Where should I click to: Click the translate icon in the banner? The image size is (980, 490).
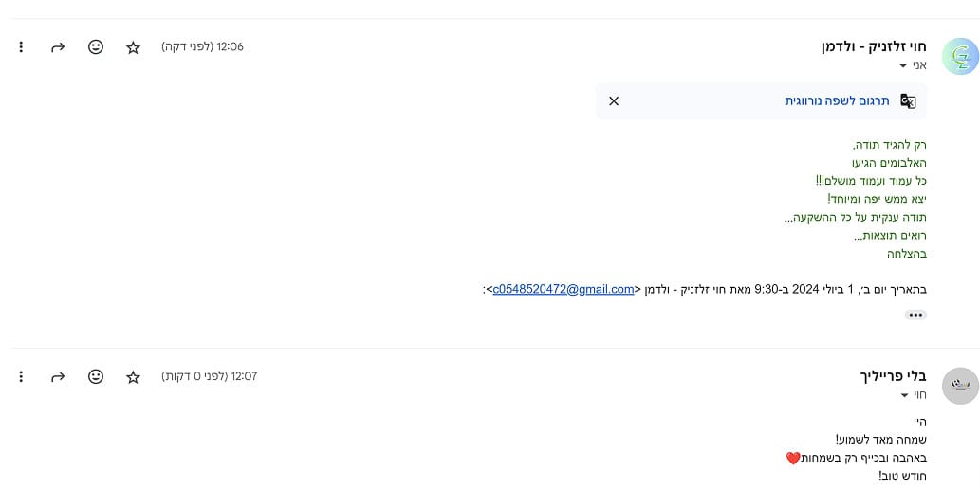click(x=908, y=101)
